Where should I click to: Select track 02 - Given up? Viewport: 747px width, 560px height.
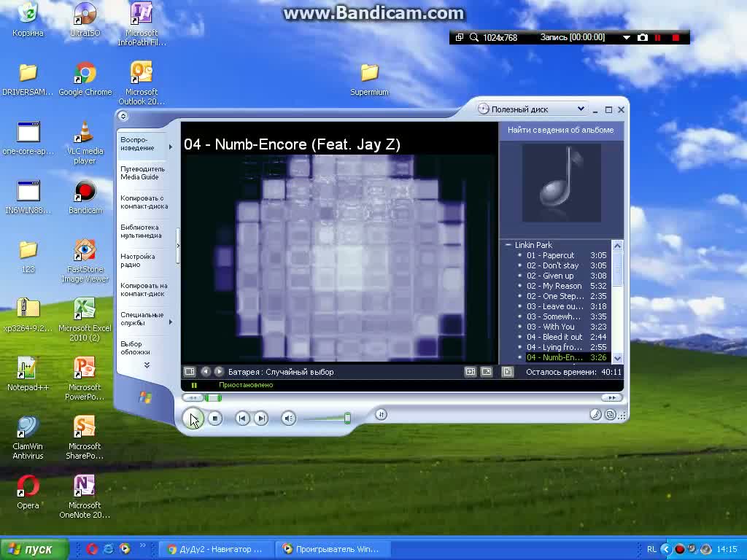pos(562,276)
